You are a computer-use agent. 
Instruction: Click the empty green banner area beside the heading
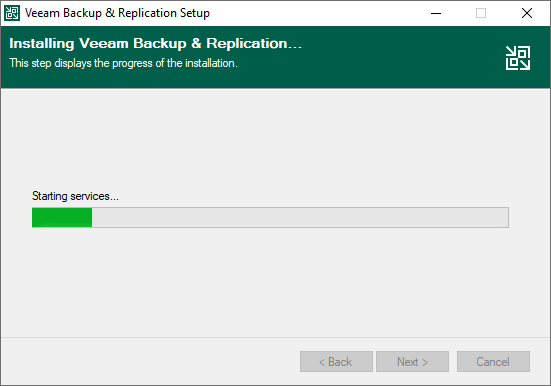(401, 57)
